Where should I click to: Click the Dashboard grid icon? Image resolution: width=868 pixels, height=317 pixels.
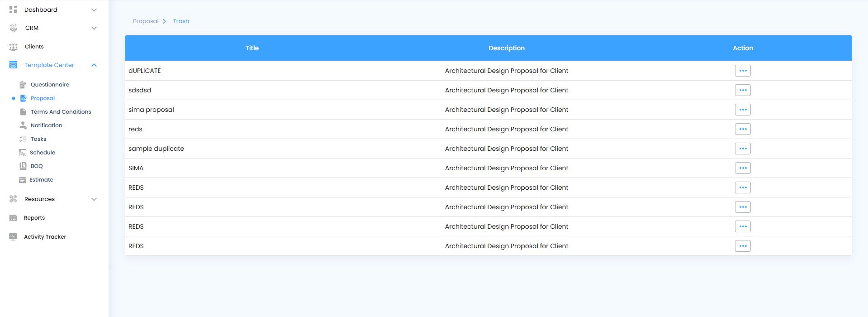pyautogui.click(x=13, y=10)
